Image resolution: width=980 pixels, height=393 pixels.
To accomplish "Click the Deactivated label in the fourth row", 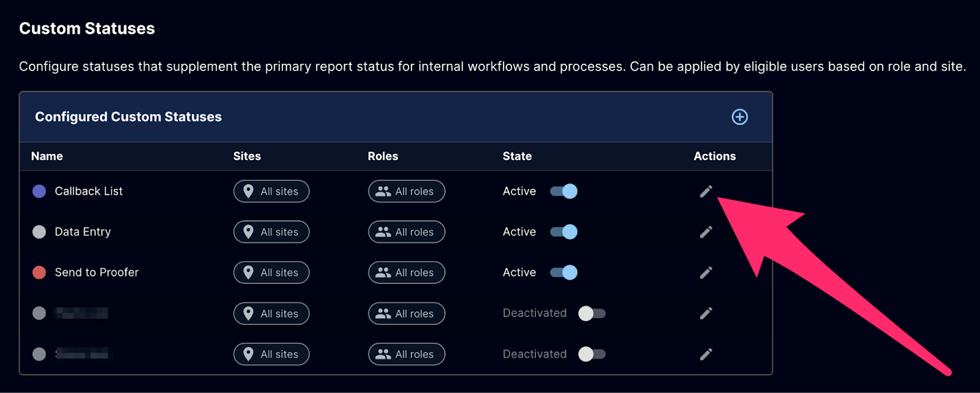I will coord(535,313).
